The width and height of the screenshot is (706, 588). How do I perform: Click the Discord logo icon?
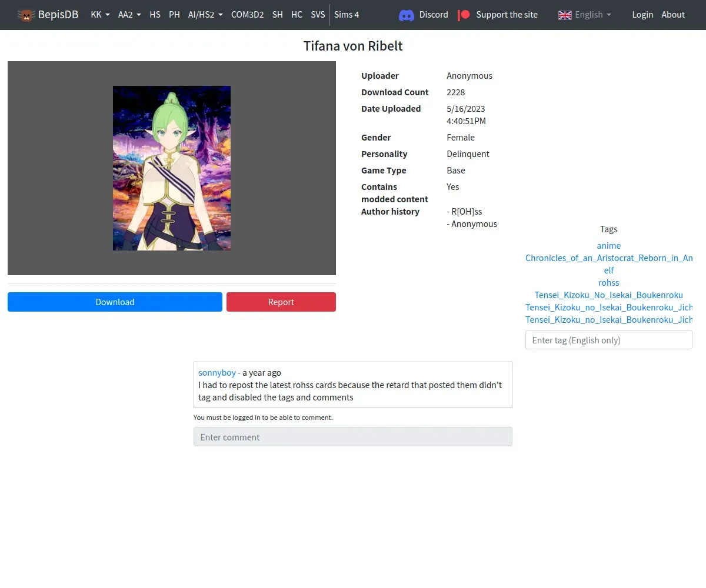(406, 15)
